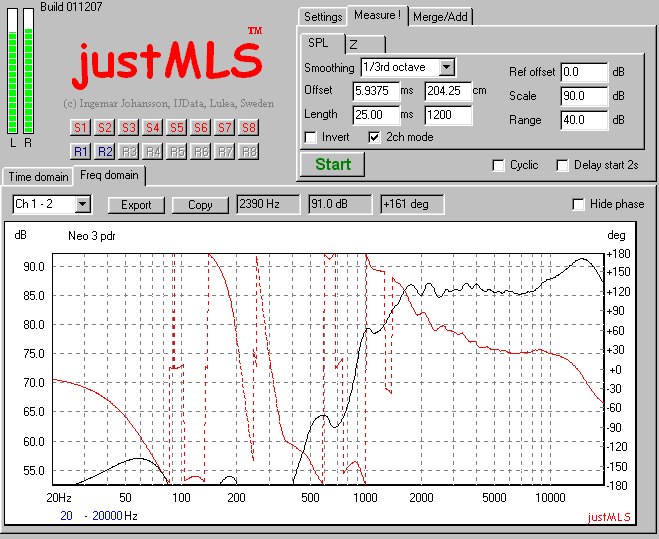659x539 pixels.
Task: Select the Measure ! tab
Action: pyautogui.click(x=377, y=16)
